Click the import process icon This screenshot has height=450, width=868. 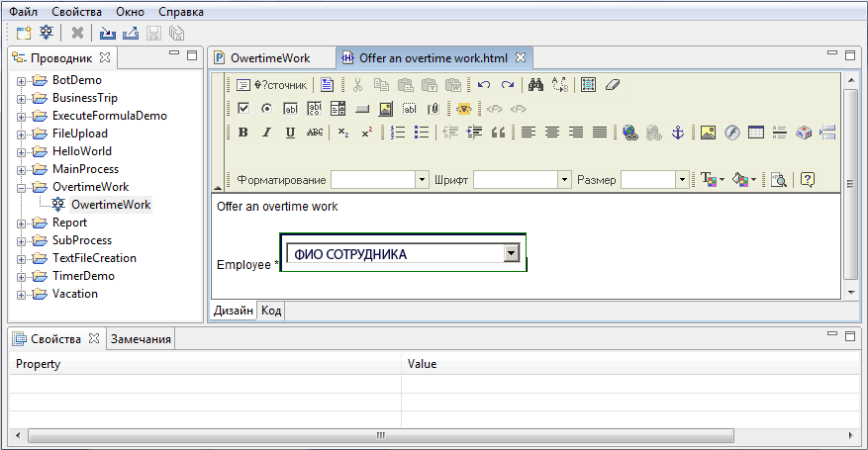point(108,34)
